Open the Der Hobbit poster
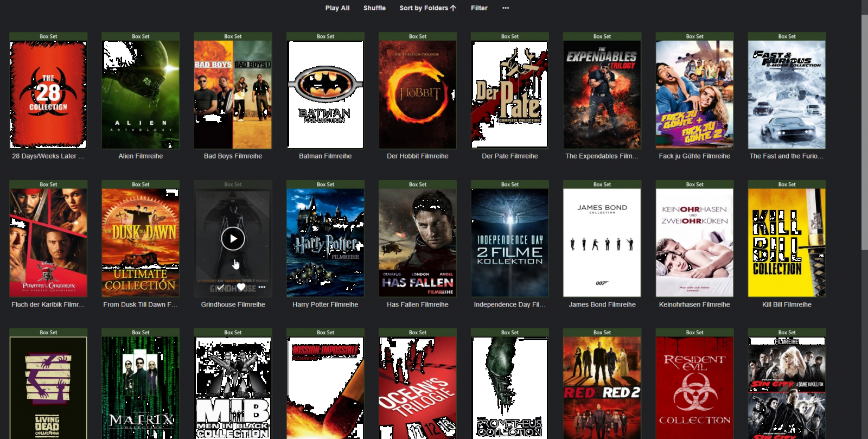Viewport: 868px width, 439px height. click(x=418, y=94)
